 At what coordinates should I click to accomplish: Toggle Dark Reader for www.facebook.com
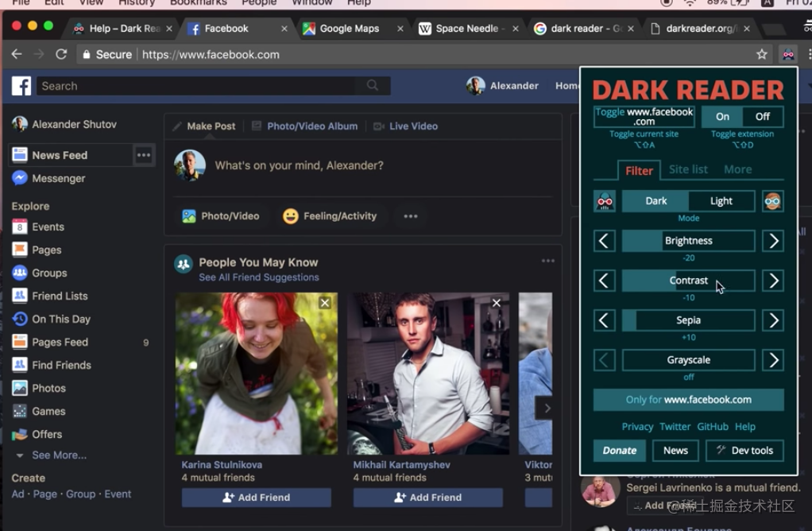click(x=644, y=117)
